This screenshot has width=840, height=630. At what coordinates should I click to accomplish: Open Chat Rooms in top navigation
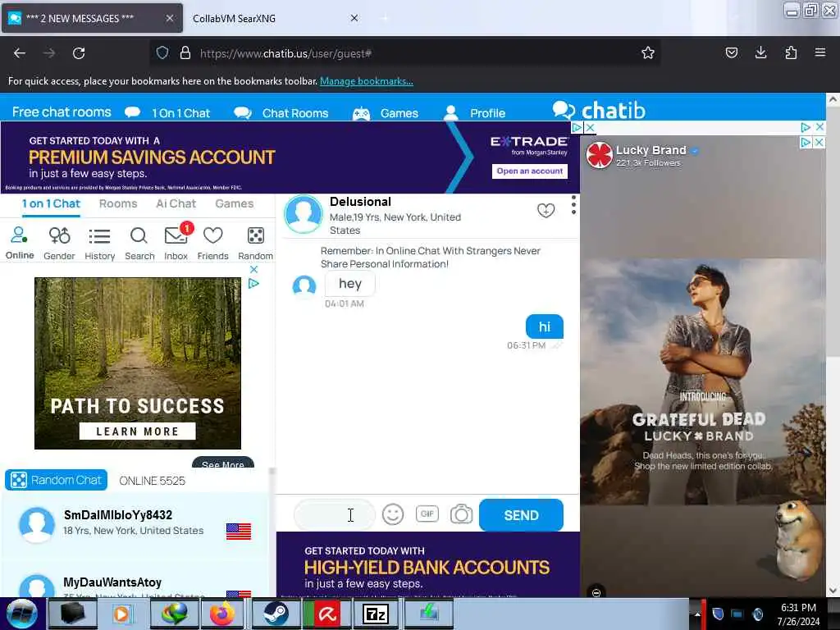click(281, 113)
